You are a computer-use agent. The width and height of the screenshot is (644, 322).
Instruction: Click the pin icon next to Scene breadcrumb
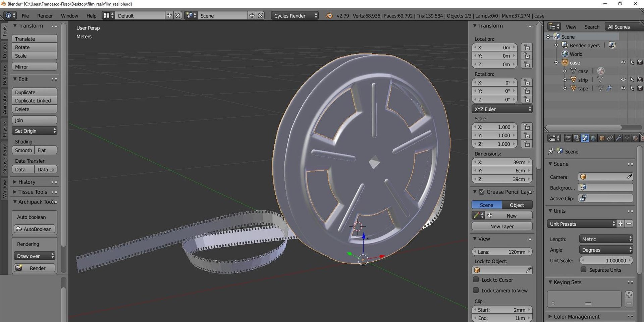tap(551, 152)
